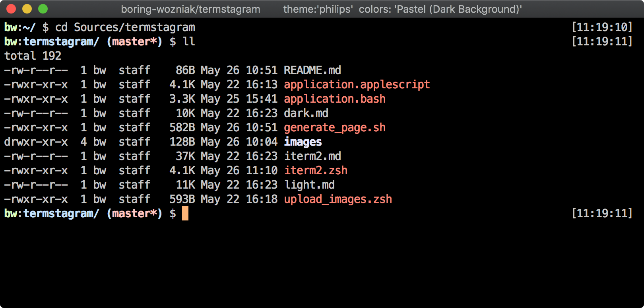644x308 pixels.
Task: Click 'drwxr-xr-x' permissions of images row
Action: click(x=36, y=142)
